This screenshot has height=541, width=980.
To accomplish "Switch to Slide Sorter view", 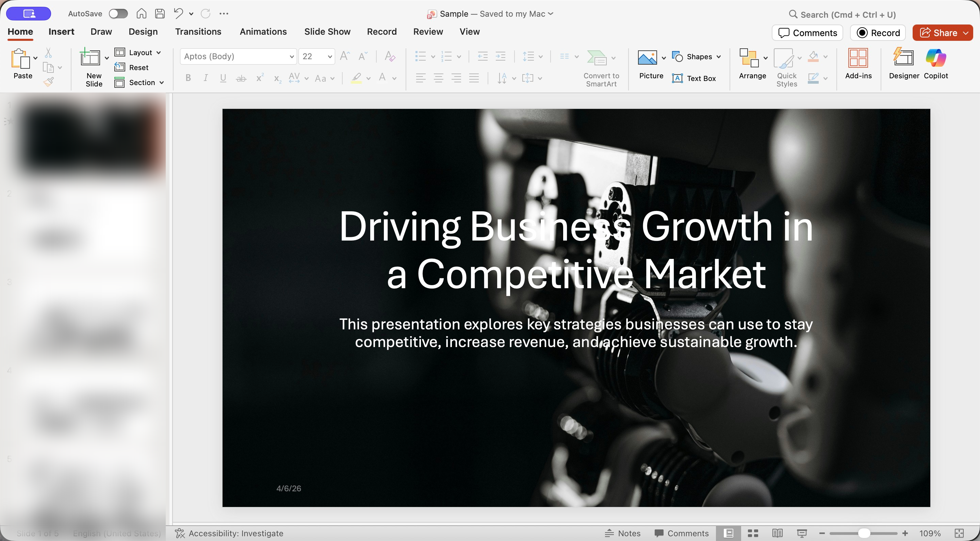I will (x=753, y=533).
